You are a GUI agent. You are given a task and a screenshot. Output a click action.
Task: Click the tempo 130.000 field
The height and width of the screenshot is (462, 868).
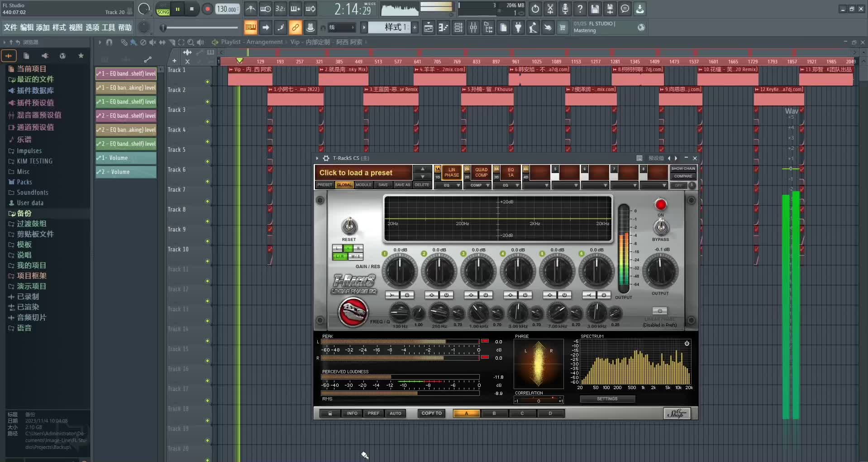click(x=227, y=9)
